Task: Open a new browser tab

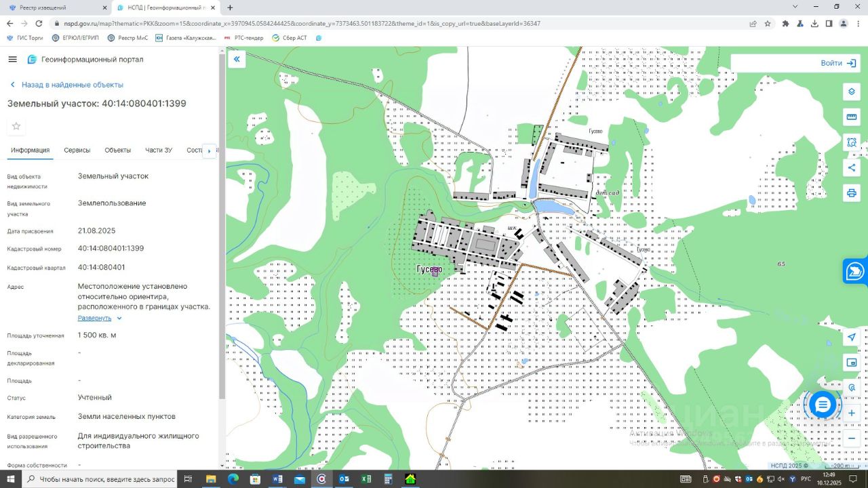Action: [x=230, y=7]
